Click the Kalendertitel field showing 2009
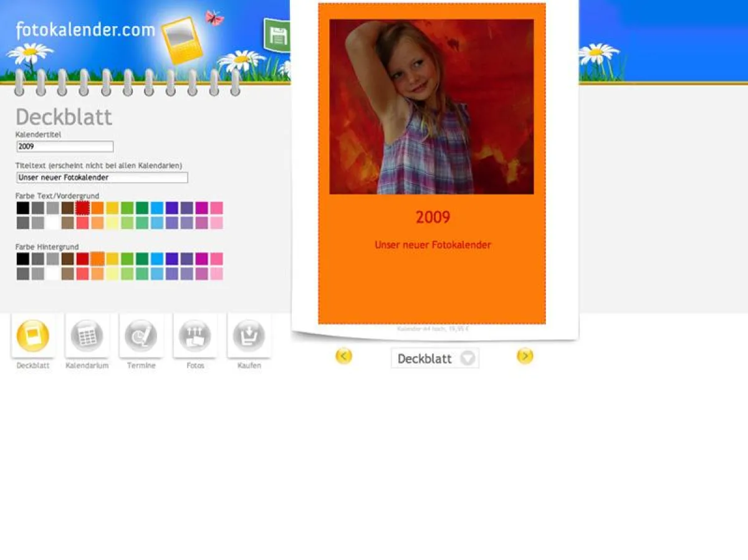 click(x=64, y=146)
